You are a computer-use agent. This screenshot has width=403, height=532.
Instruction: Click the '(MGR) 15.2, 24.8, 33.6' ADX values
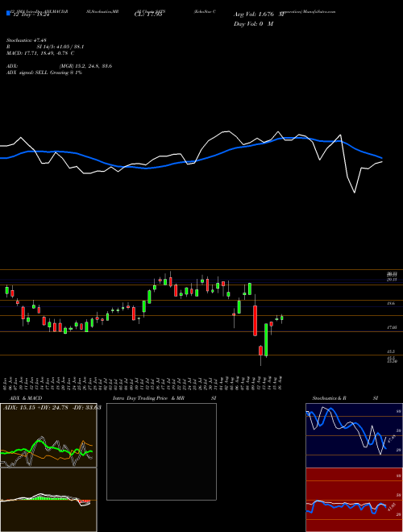pos(86,66)
